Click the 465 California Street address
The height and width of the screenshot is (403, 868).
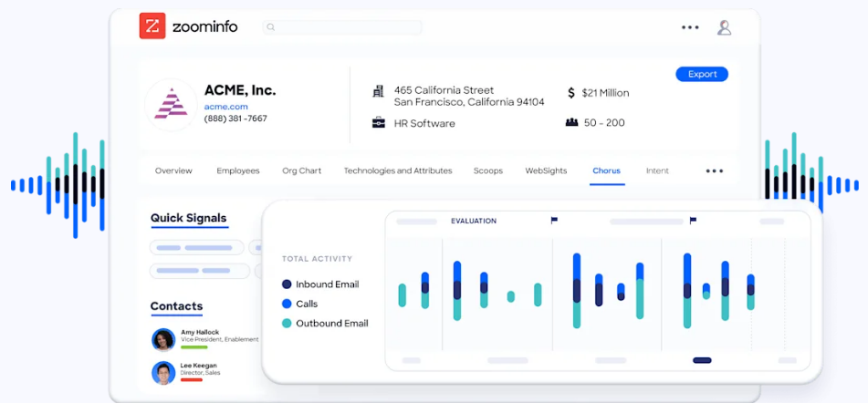click(x=469, y=96)
